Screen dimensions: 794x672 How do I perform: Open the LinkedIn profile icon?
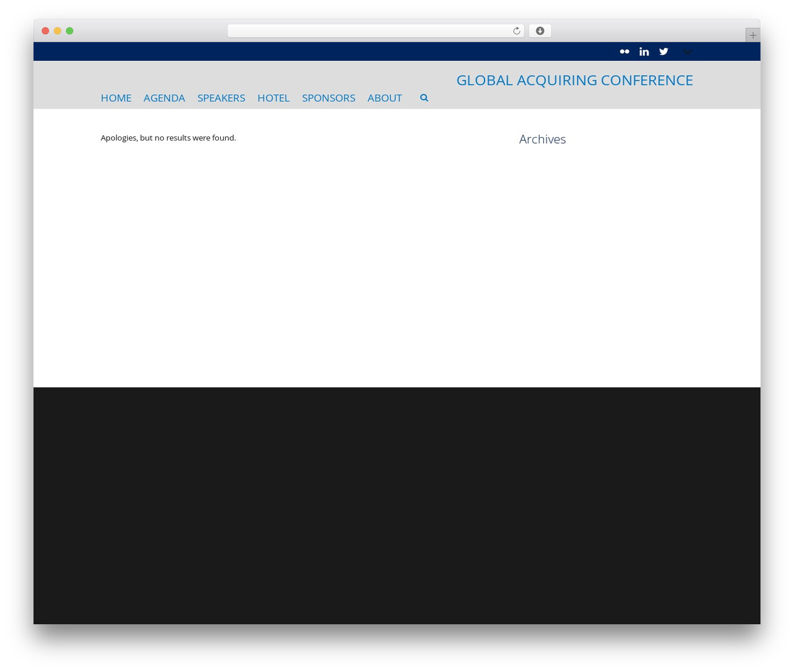pyautogui.click(x=644, y=51)
